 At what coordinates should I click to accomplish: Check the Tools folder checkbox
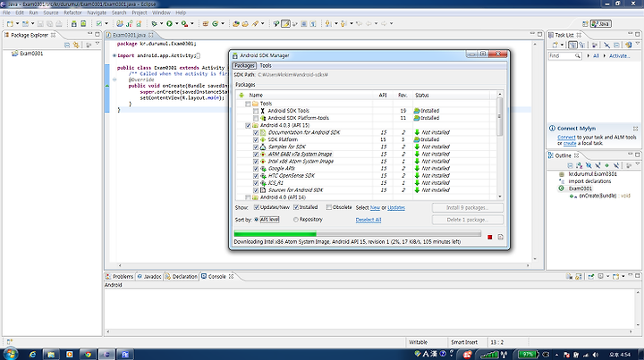click(x=248, y=104)
